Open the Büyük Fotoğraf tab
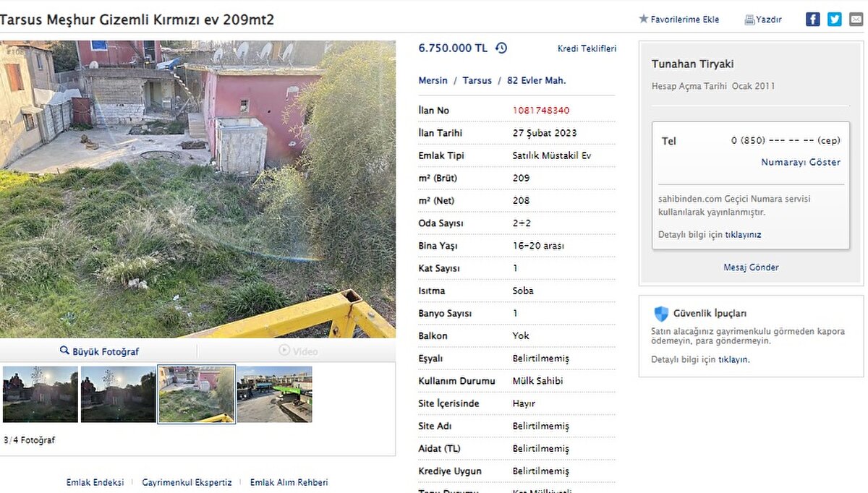The width and height of the screenshot is (868, 493). [99, 351]
